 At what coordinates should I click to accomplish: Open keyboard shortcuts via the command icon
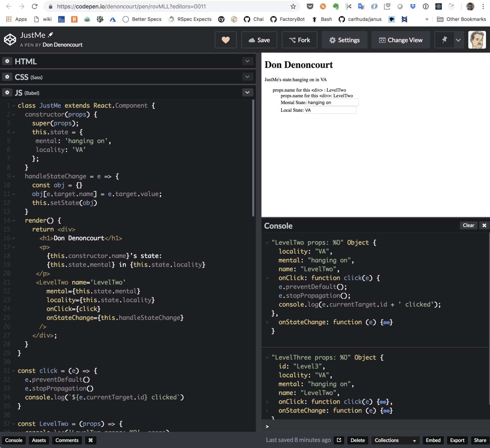[x=91, y=440]
